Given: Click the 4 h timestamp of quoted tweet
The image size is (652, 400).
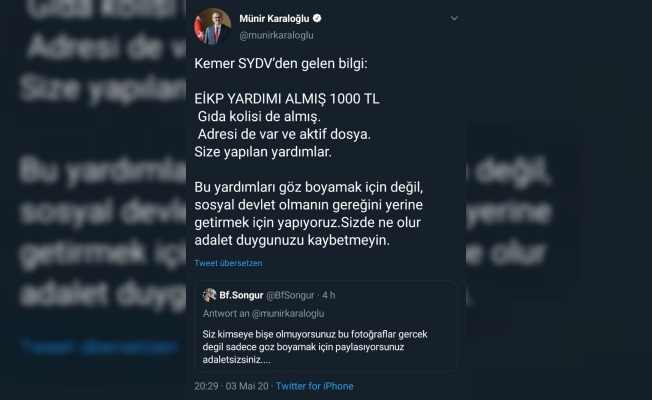Looking at the screenshot, I should (x=328, y=295).
